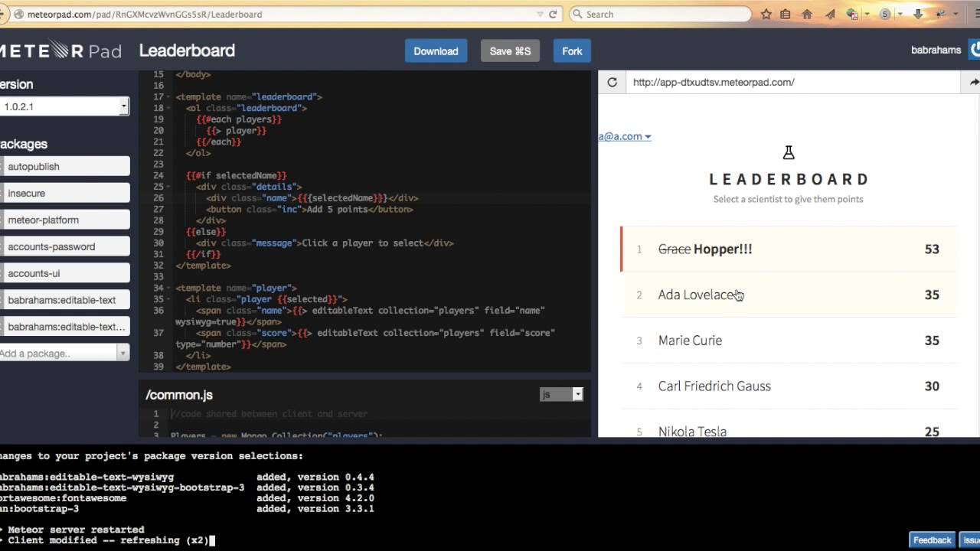The height and width of the screenshot is (551, 980).
Task: Select the Grace Hopper!!! player row
Action: pos(789,249)
